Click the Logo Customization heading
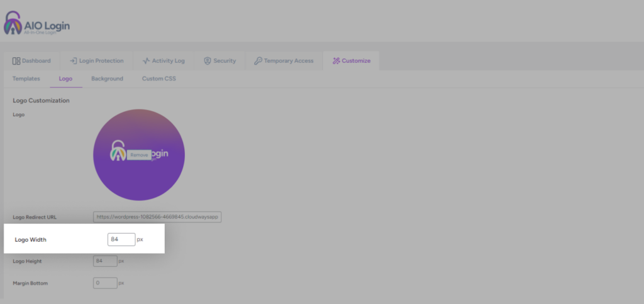This screenshot has width=644, height=304. click(41, 100)
